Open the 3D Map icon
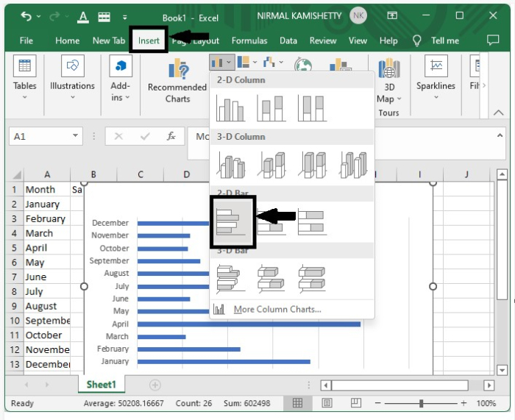 [x=389, y=68]
